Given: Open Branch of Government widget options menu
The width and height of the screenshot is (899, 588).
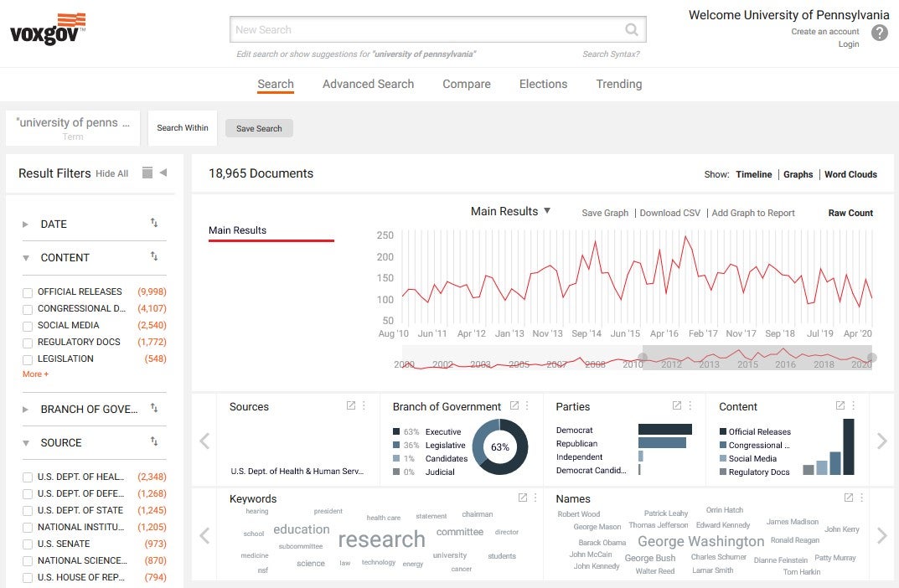Looking at the screenshot, I should point(527,405).
